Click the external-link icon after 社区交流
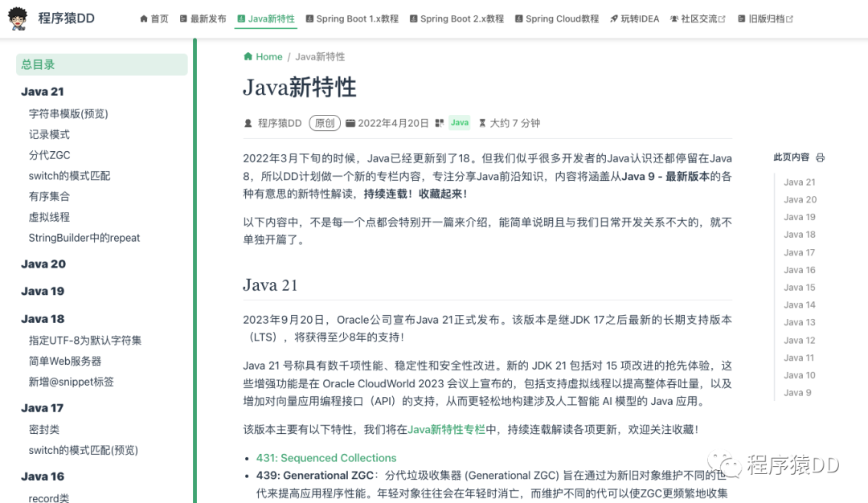 (x=723, y=18)
